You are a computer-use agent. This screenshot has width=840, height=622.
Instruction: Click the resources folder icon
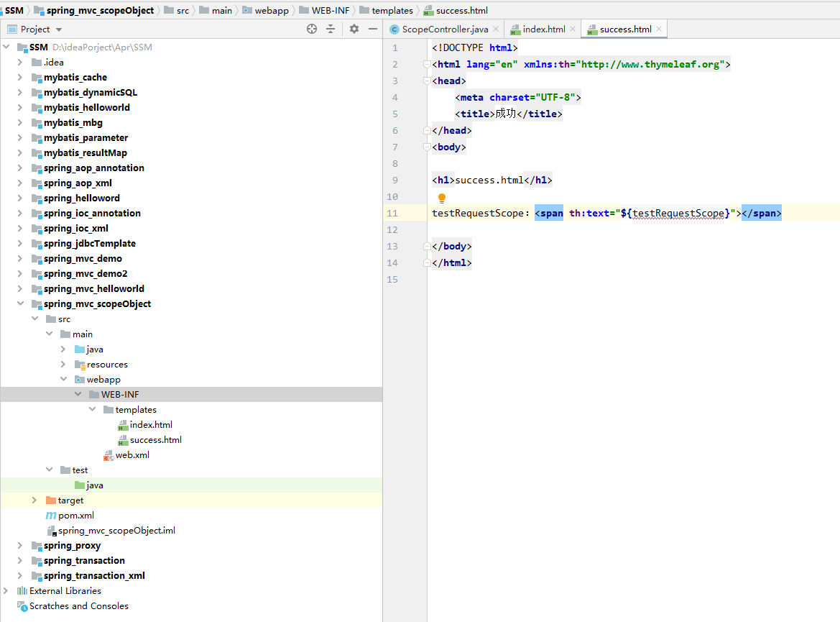pos(80,365)
